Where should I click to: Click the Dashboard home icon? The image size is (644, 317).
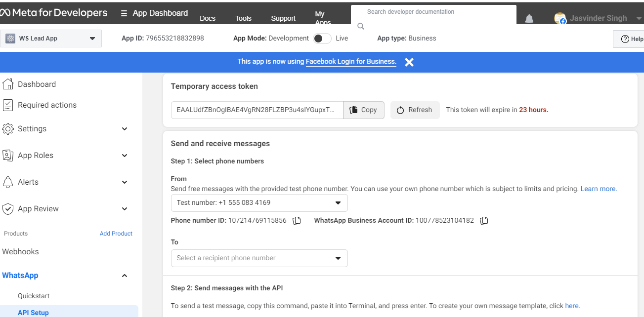(x=8, y=84)
